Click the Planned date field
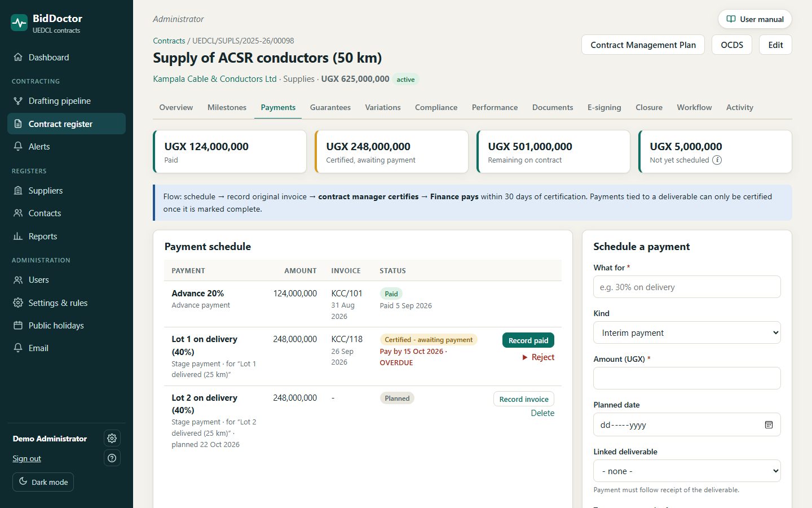This screenshot has width=812, height=508. click(687, 424)
